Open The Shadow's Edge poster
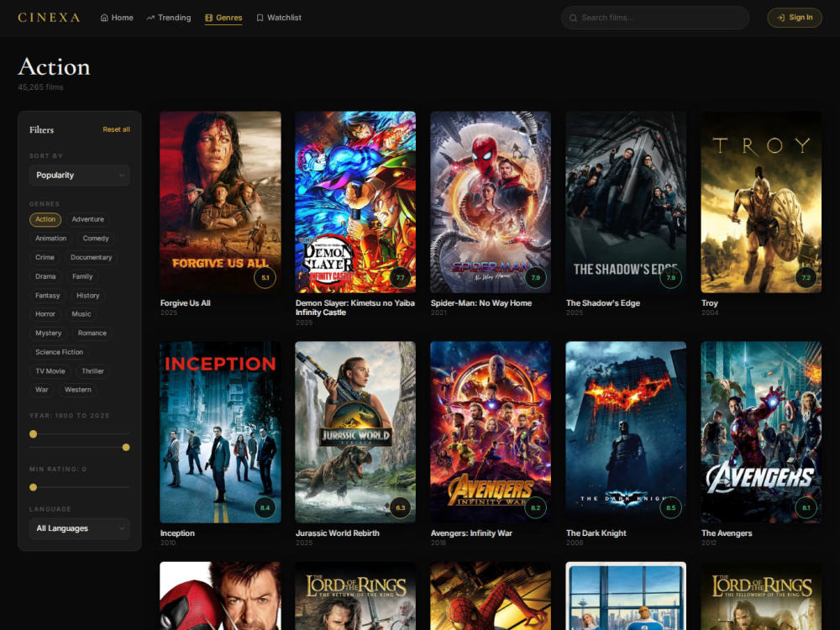The height and width of the screenshot is (630, 840). [x=626, y=202]
